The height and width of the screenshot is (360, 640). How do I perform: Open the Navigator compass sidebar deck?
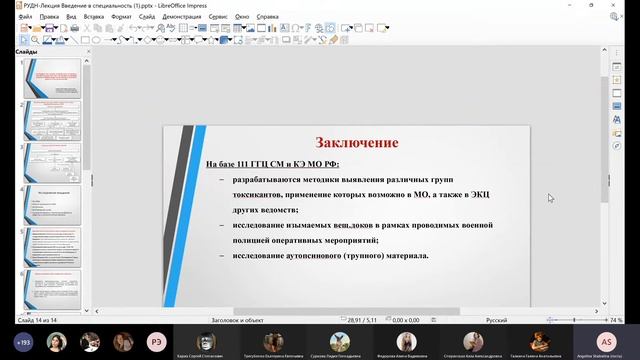(x=617, y=146)
